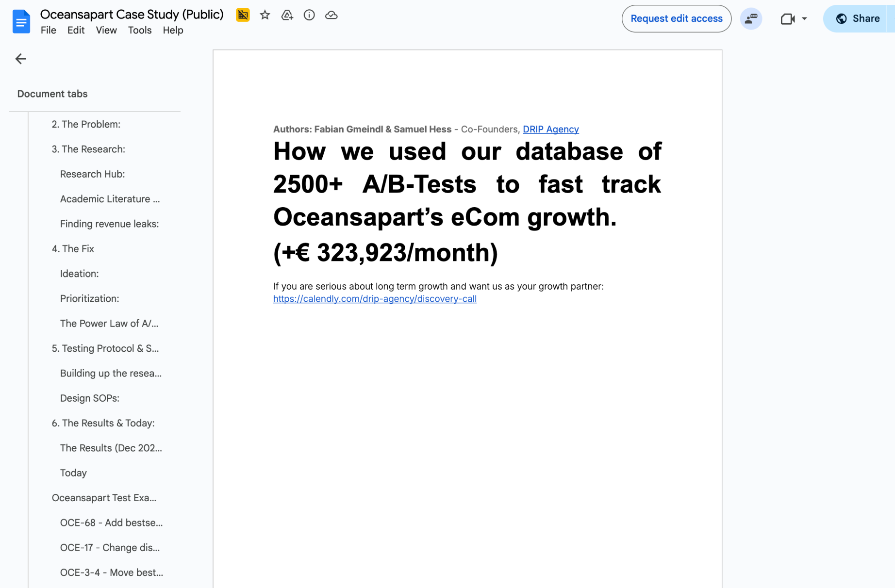Expand the video call options dropdown arrow

point(804,18)
